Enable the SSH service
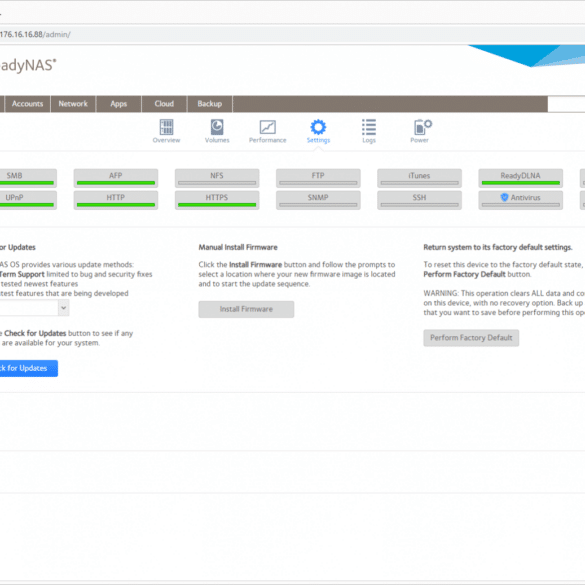 419,200
